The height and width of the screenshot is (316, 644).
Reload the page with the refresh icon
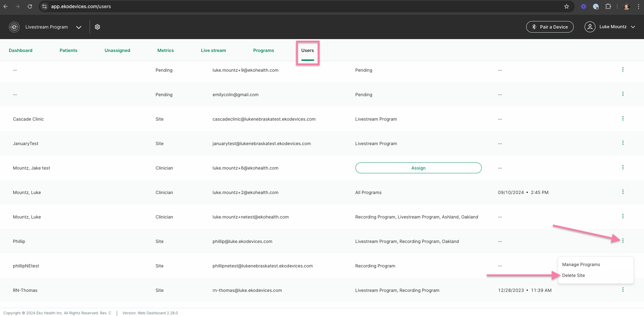click(x=30, y=6)
